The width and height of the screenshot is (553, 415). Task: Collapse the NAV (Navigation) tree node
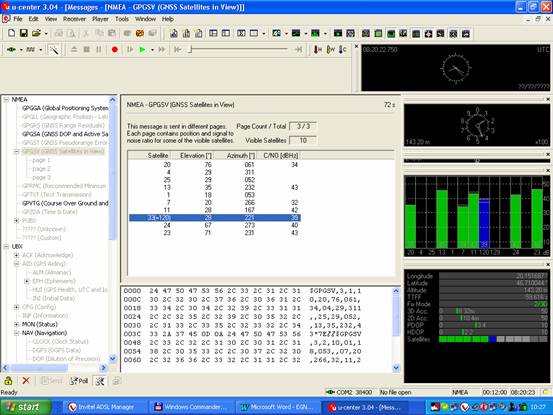16,333
